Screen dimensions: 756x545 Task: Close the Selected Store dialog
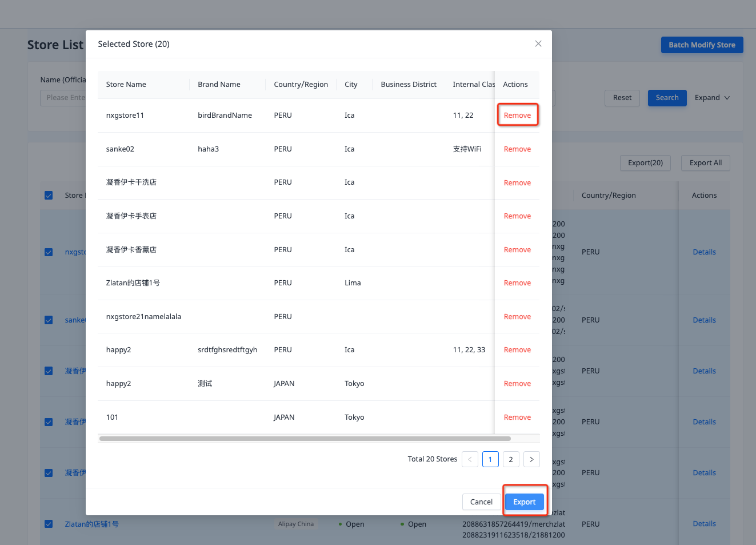(x=538, y=44)
